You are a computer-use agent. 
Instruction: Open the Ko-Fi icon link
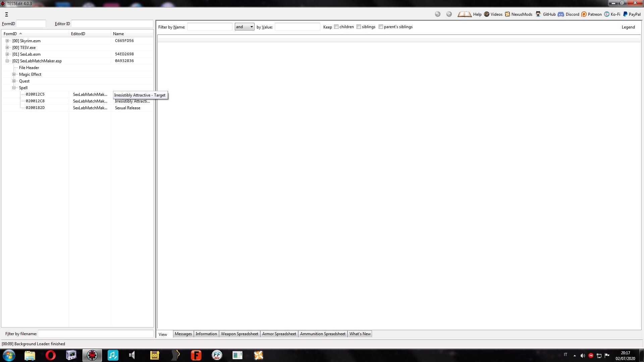pos(607,14)
